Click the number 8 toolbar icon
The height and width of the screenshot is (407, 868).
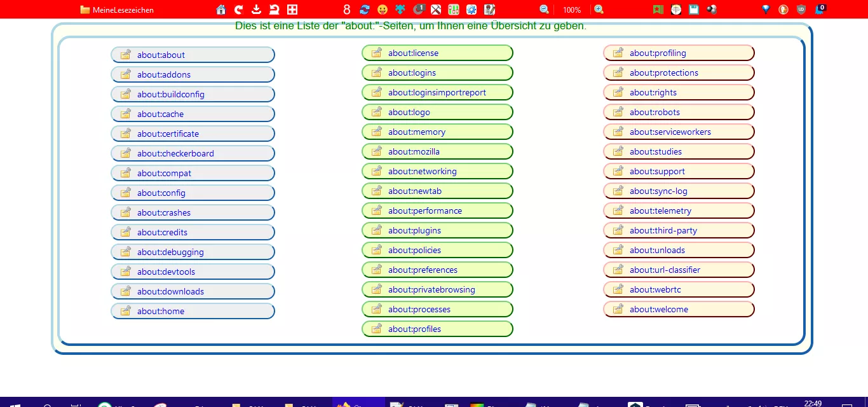[347, 10]
